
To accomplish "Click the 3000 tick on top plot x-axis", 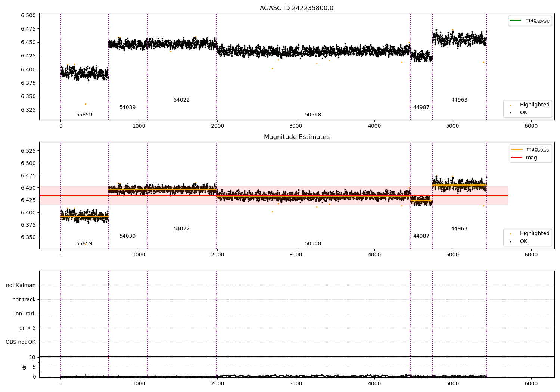I will click(296, 126).
